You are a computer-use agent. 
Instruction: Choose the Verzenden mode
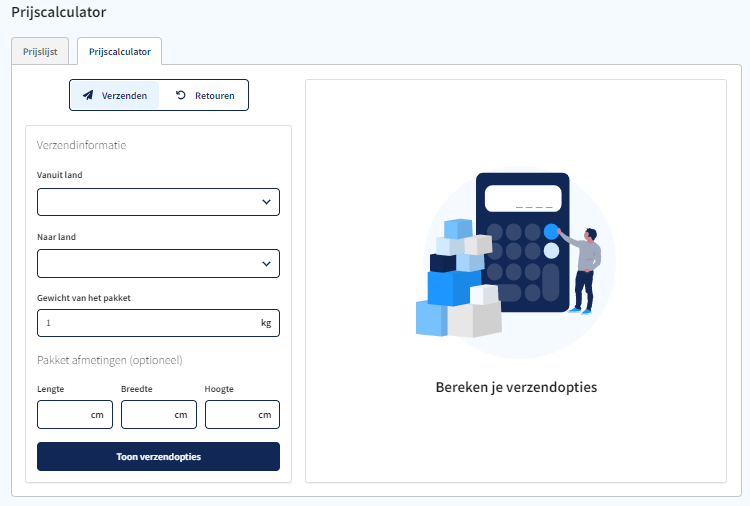115,95
